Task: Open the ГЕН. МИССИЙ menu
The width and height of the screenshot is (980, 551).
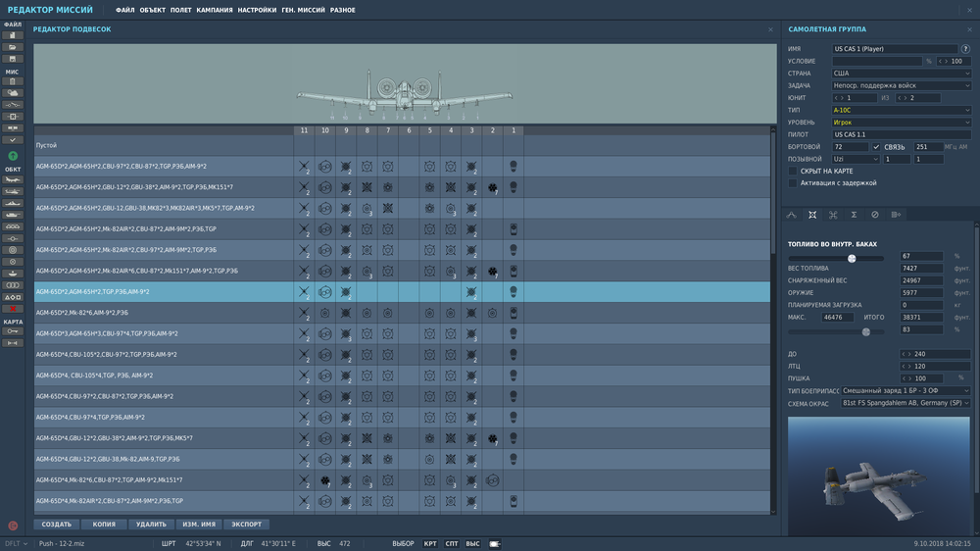Action: (303, 10)
